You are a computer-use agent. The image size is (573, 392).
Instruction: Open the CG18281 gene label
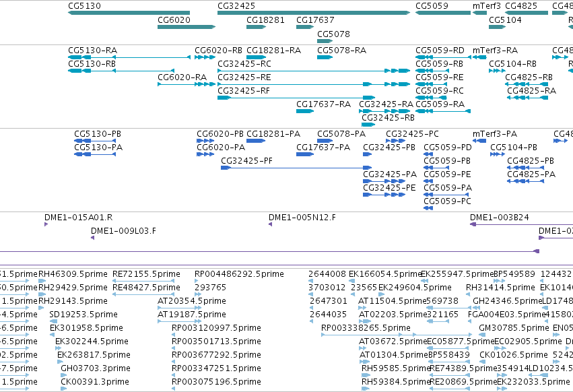tap(266, 20)
